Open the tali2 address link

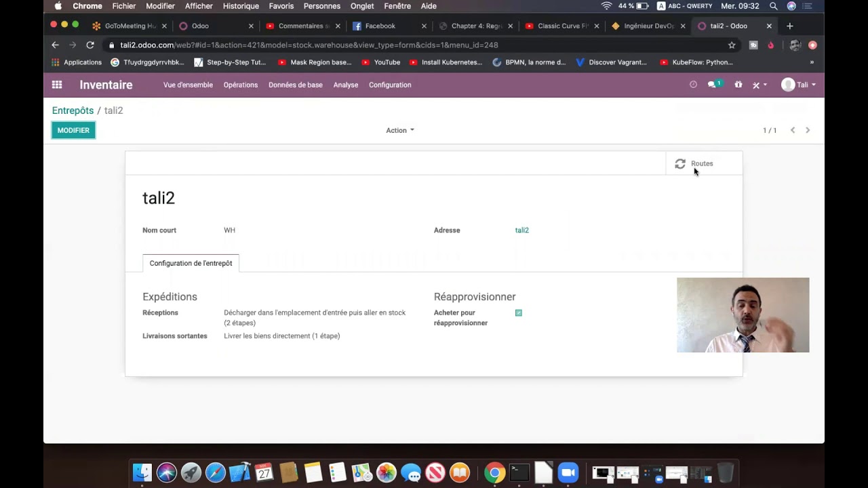[521, 230]
